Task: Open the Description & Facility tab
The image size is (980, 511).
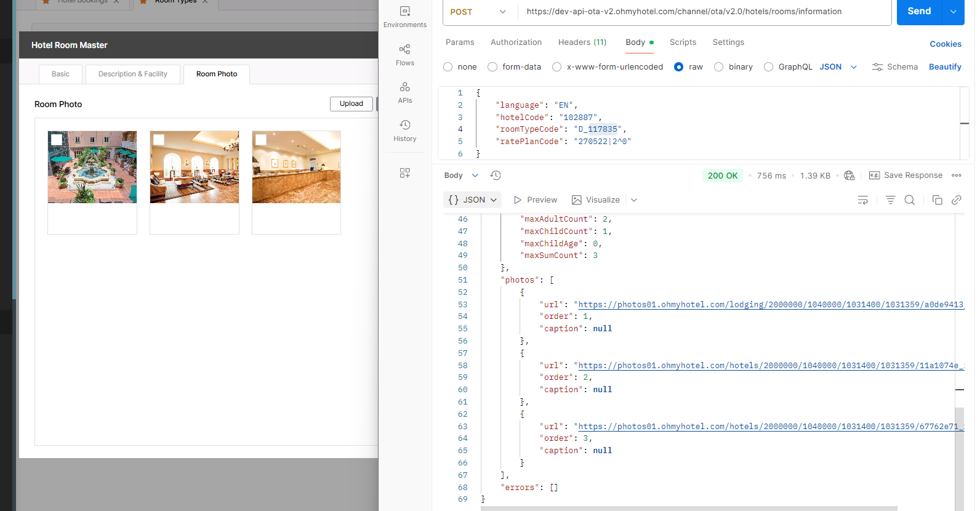Action: pos(133,74)
